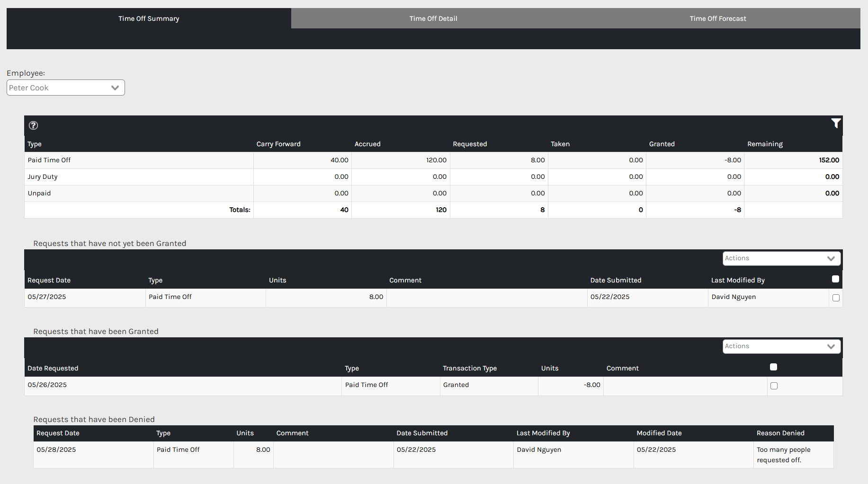
Task: Click David Nguyen in not yet Granted table
Action: pos(734,297)
